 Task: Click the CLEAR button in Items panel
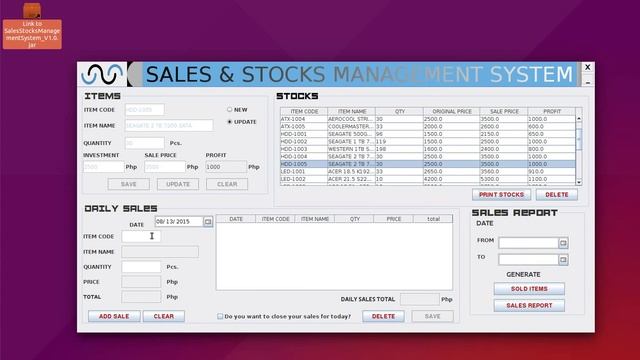(227, 184)
